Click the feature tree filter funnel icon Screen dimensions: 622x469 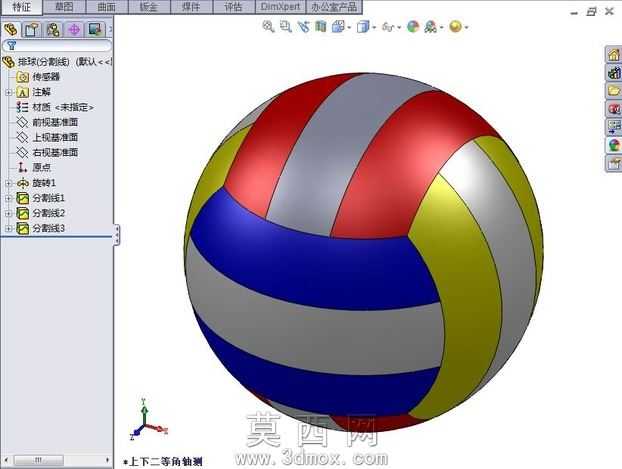point(12,46)
